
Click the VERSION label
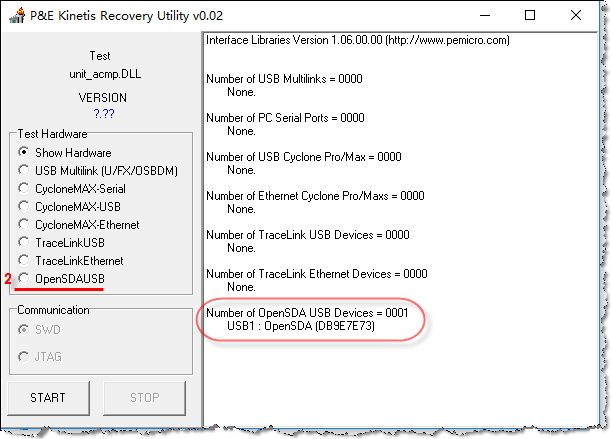pos(103,98)
